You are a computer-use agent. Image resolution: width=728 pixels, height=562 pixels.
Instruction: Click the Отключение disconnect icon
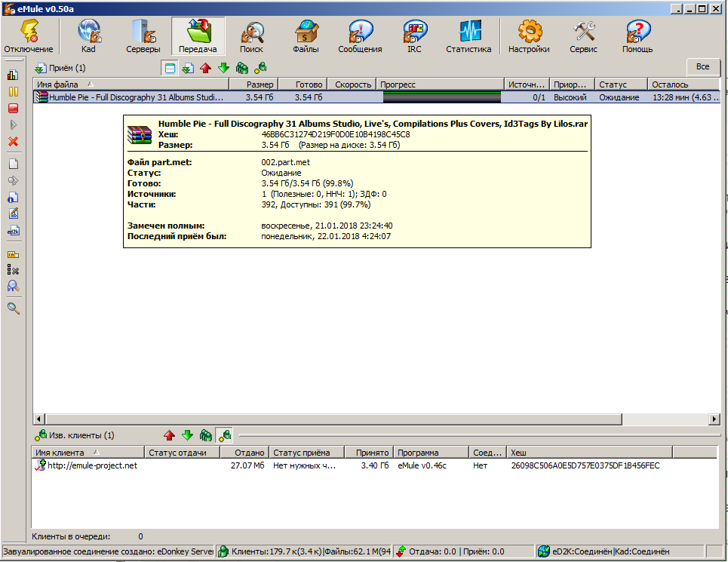coord(29,37)
